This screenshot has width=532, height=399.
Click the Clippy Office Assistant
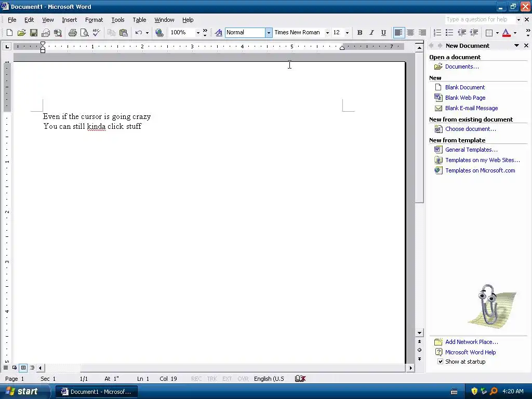492,306
